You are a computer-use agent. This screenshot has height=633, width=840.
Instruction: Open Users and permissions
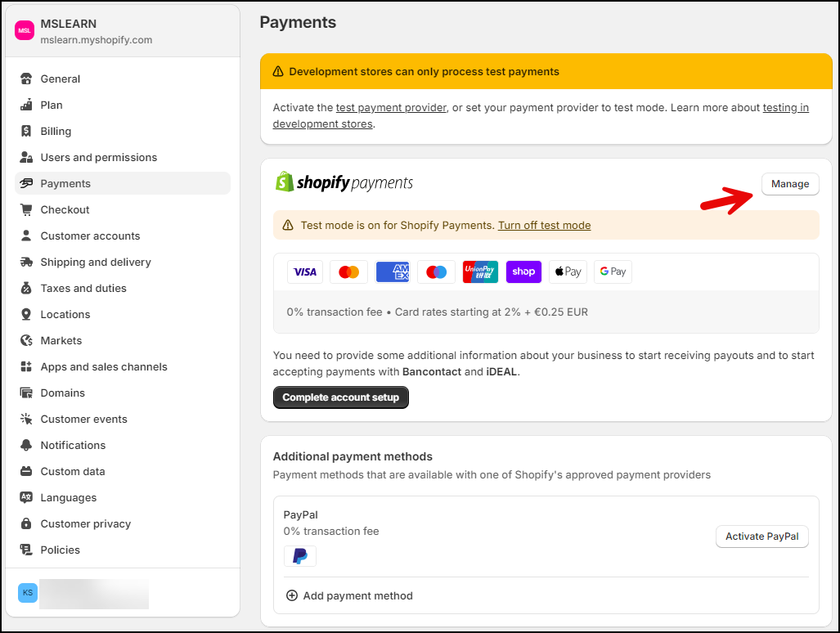click(123, 158)
